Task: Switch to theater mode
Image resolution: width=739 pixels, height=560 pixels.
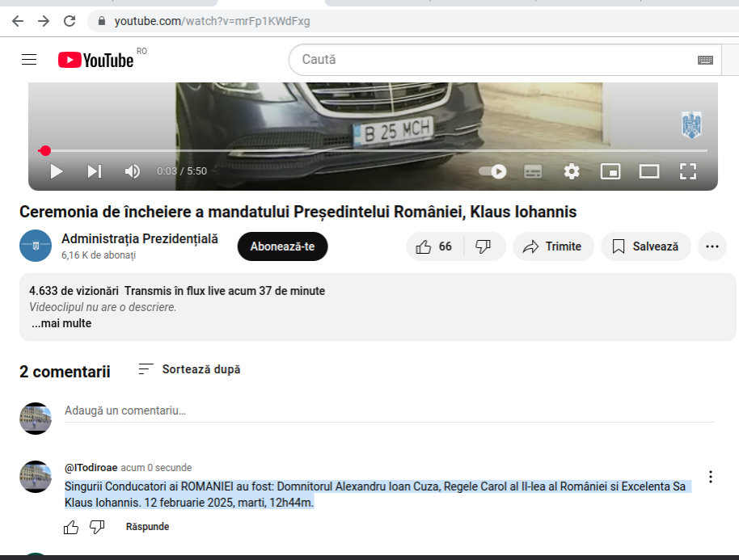Action: [649, 171]
